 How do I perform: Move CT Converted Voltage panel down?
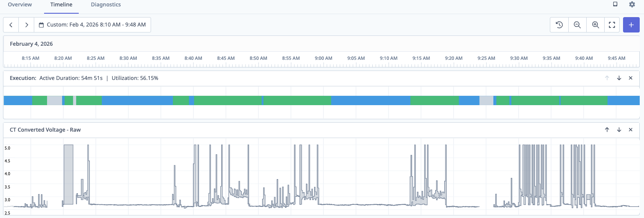[619, 130]
